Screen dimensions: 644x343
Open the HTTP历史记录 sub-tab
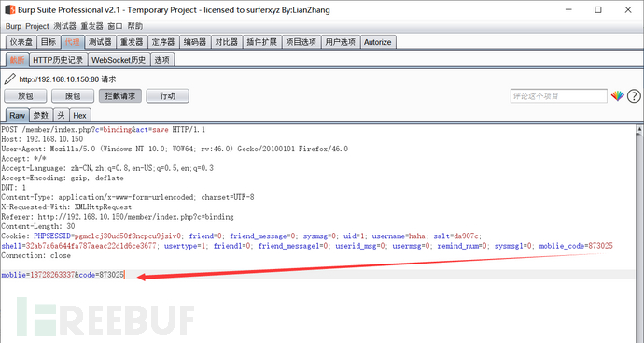pyautogui.click(x=58, y=60)
